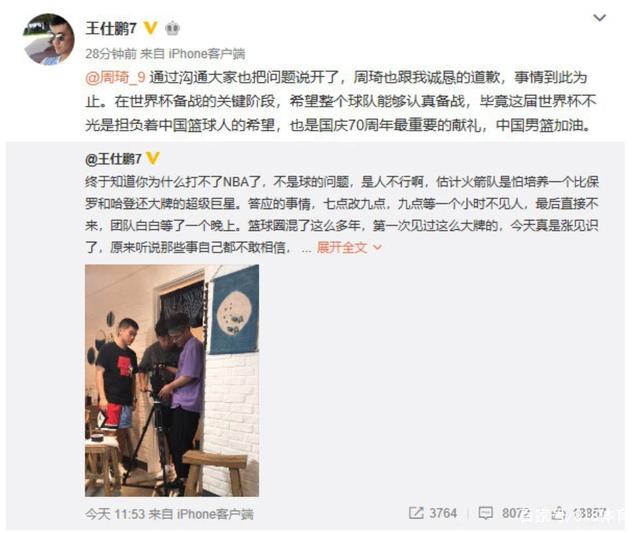The width and height of the screenshot is (640, 533).
Task: Open username 王仕鹏7 at top of post
Action: (x=111, y=29)
